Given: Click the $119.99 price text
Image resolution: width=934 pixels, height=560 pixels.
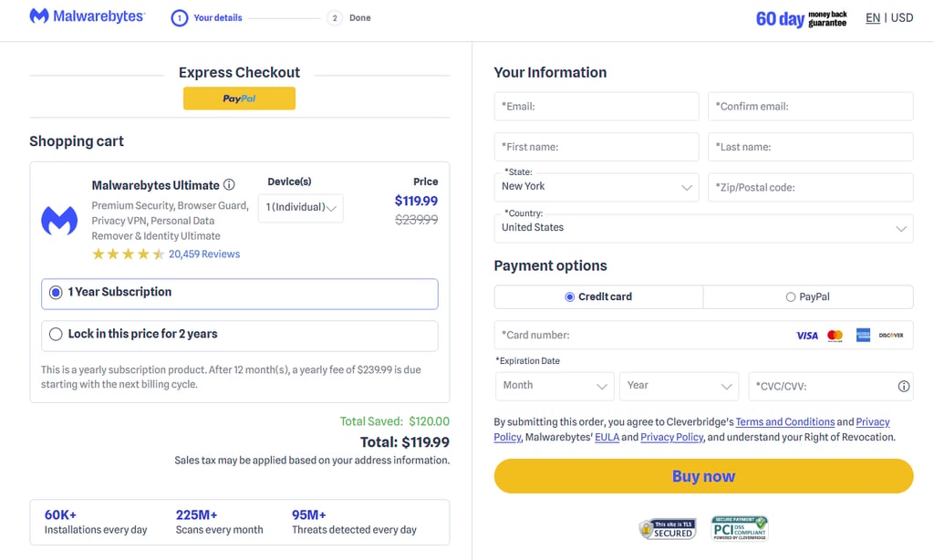Looking at the screenshot, I should click(x=416, y=202).
